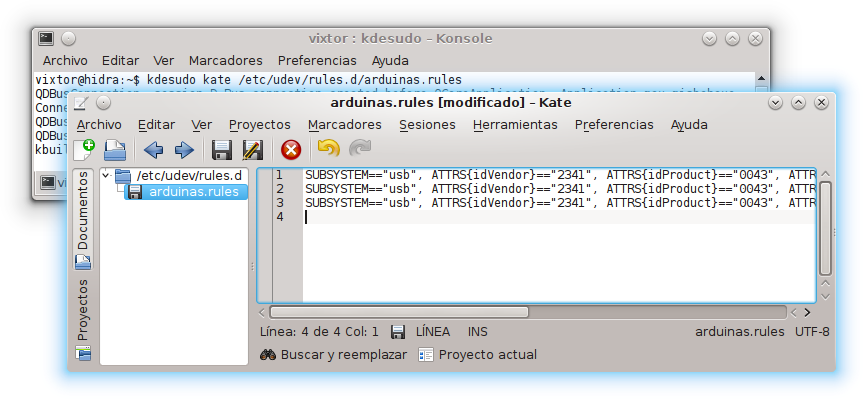Click the grayed Redo arrow icon
This screenshot has width=863, height=399.
[360, 149]
